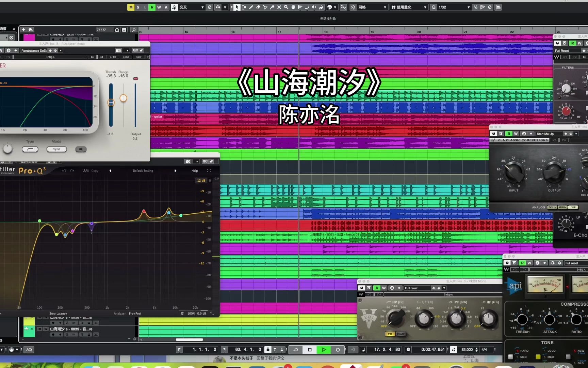The image size is (588, 368).
Task: Click transport Stop button
Action: (310, 350)
